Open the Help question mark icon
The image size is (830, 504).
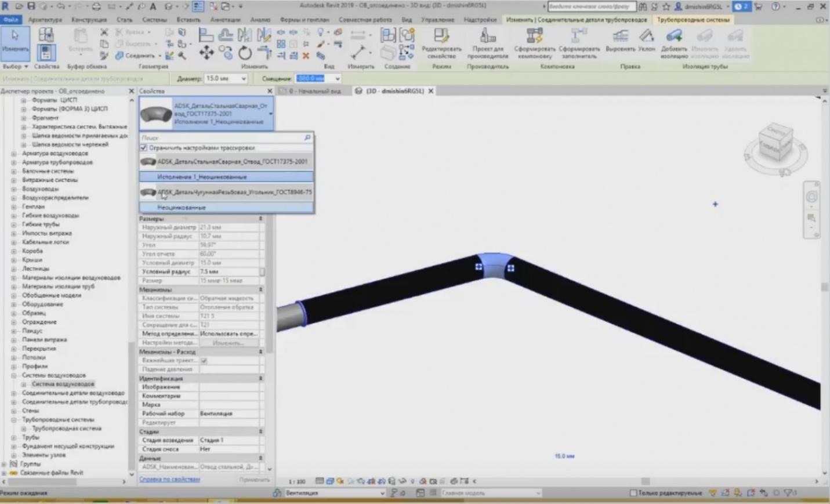click(776, 6)
